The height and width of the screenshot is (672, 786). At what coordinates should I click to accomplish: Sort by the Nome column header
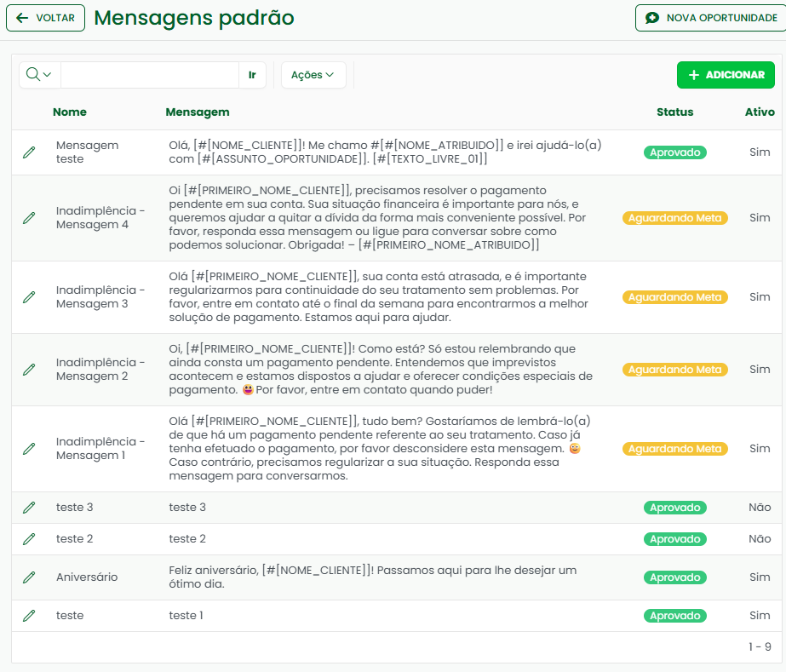tap(70, 112)
